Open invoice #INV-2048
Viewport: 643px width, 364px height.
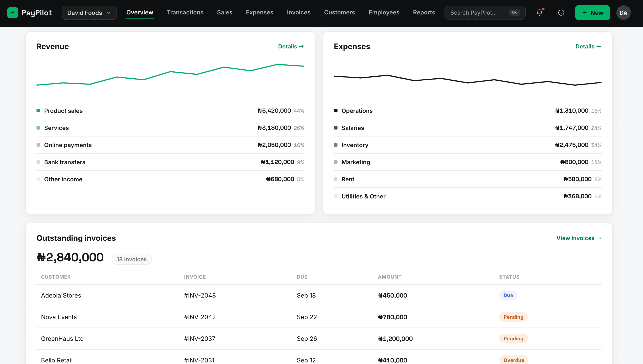tap(200, 296)
